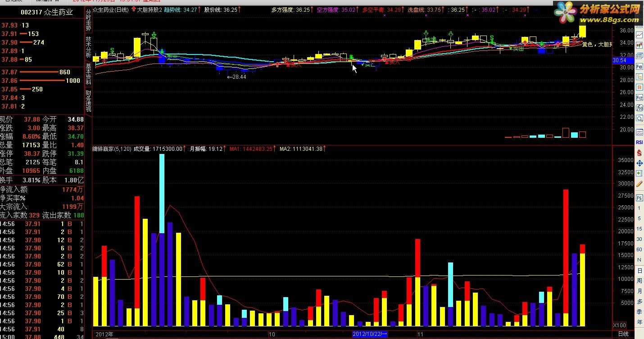Select the N custom period button

[x=639, y=260]
